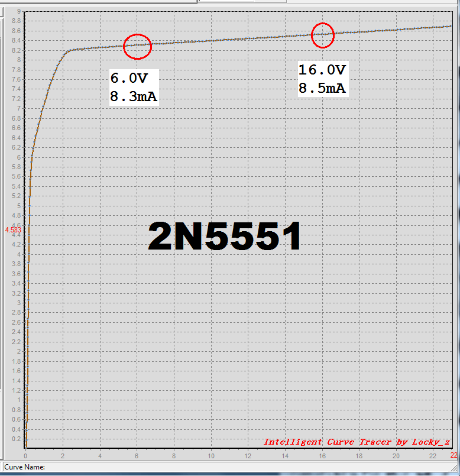The image size is (460, 476).
Task: Click the Curve Name input field
Action: coord(230,467)
